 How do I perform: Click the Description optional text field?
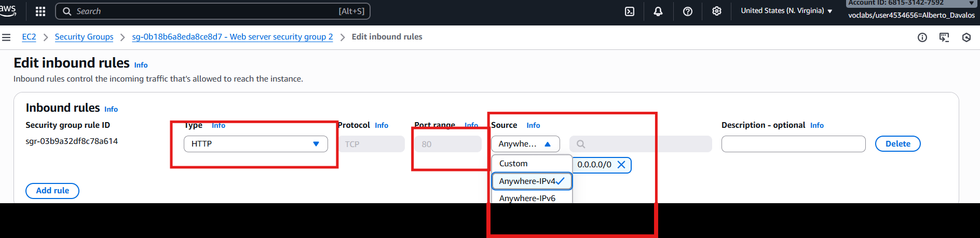pos(793,144)
